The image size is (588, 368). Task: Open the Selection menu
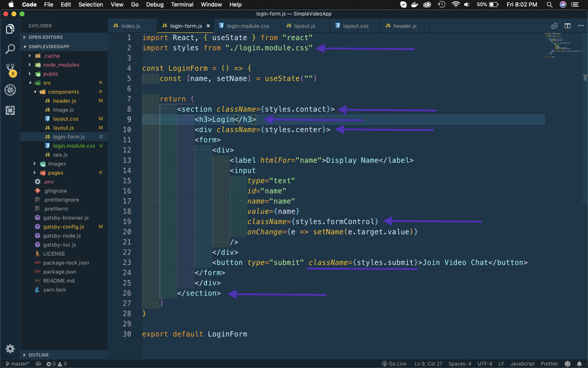(91, 4)
